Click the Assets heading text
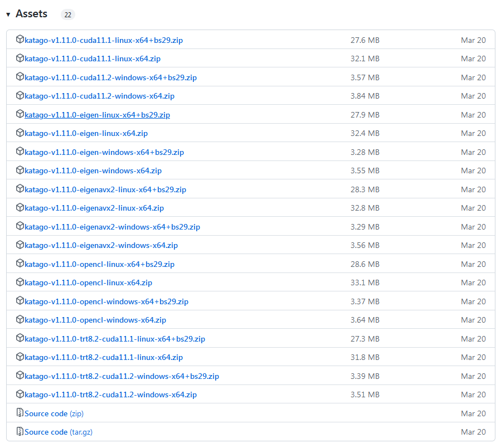Screen dimensions: 501x448 point(31,14)
